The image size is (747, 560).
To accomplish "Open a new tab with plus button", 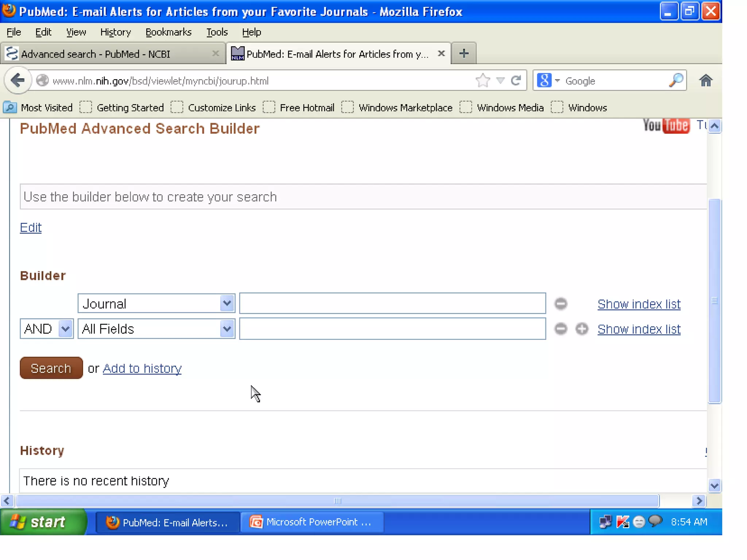I will (464, 54).
